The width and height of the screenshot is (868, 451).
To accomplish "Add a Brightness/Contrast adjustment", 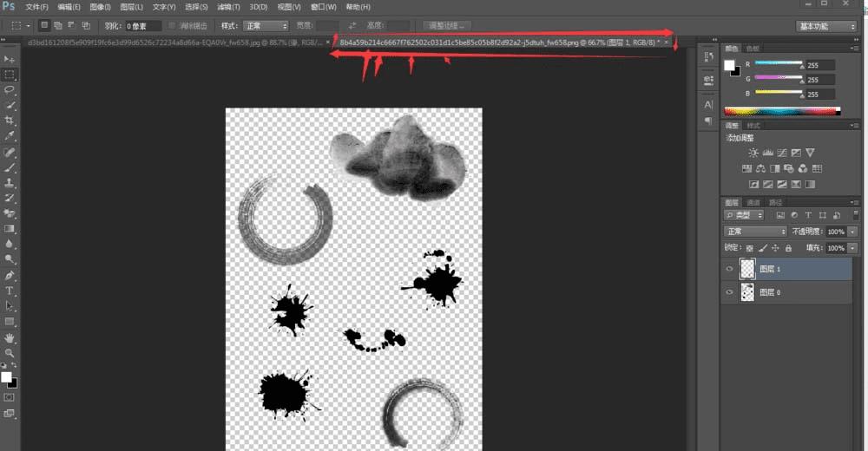I will click(753, 153).
